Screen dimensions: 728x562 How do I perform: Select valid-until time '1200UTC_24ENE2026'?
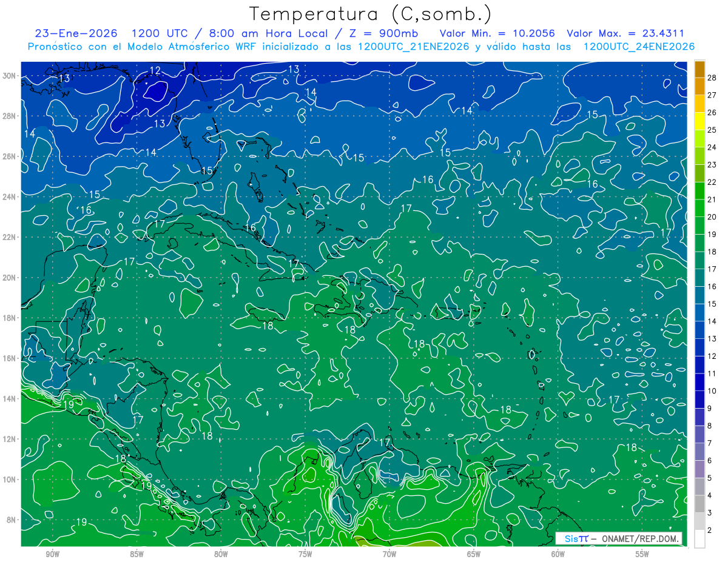(x=639, y=47)
